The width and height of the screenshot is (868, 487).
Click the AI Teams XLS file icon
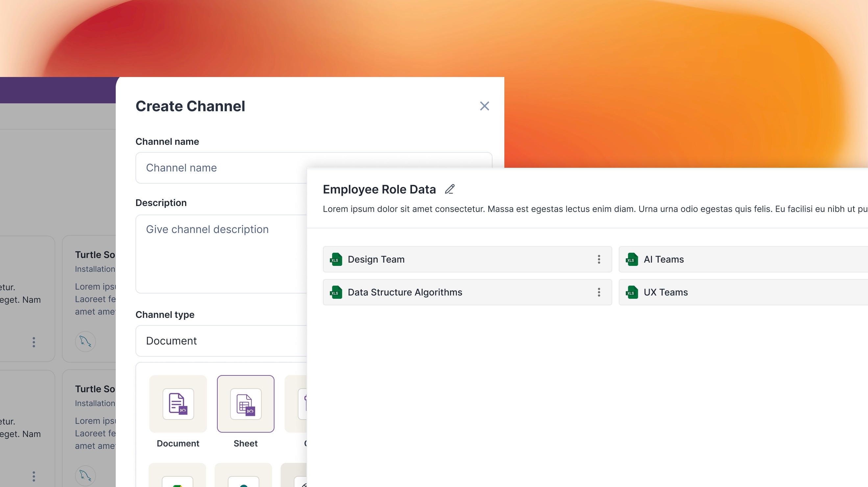pos(632,259)
